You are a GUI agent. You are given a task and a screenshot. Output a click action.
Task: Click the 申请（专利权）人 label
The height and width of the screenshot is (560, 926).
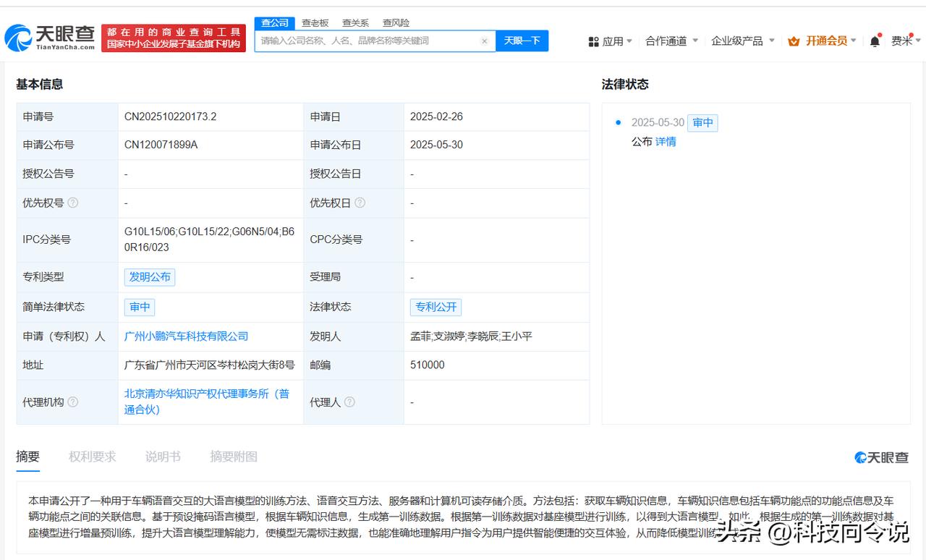[x=64, y=336]
